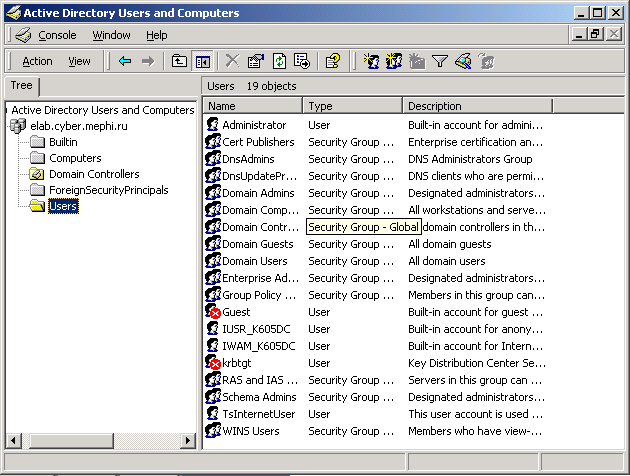Minimize the inner console child window

click(579, 34)
